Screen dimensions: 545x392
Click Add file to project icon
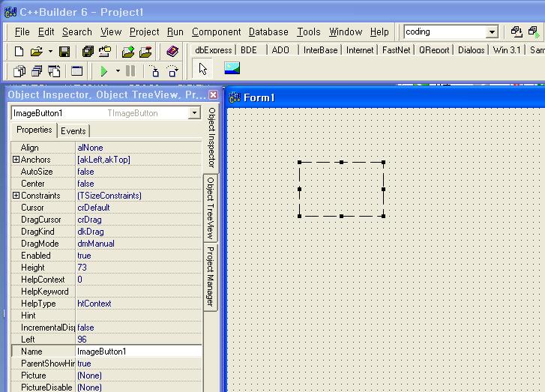128,52
